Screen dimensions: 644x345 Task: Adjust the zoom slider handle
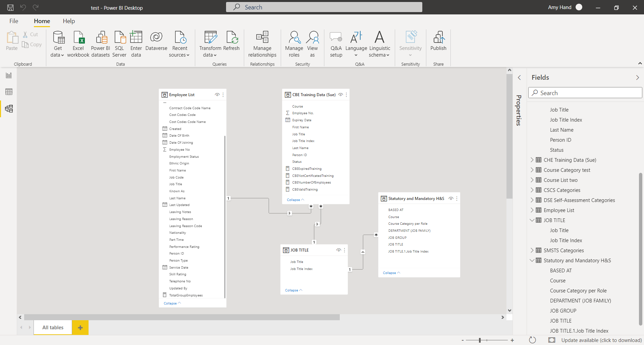[x=480, y=340]
